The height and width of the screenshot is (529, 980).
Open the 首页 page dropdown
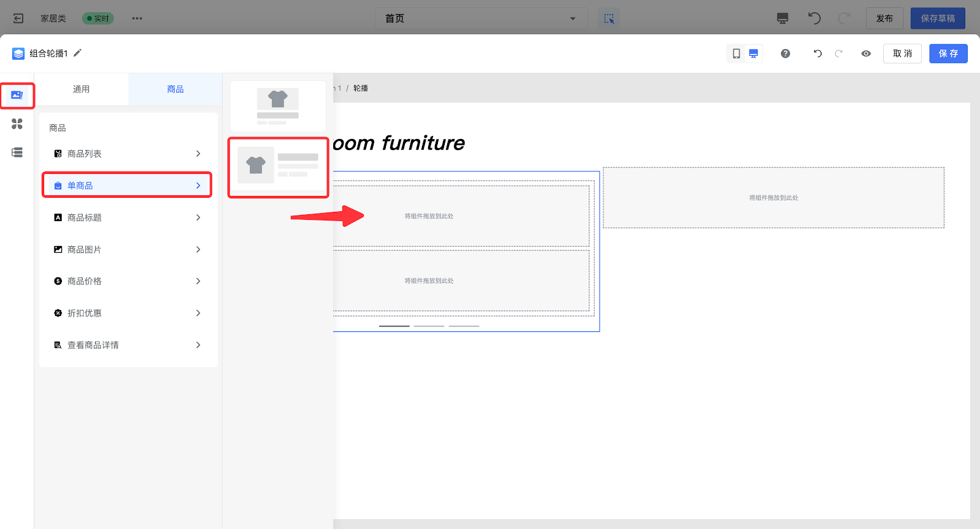(481, 18)
